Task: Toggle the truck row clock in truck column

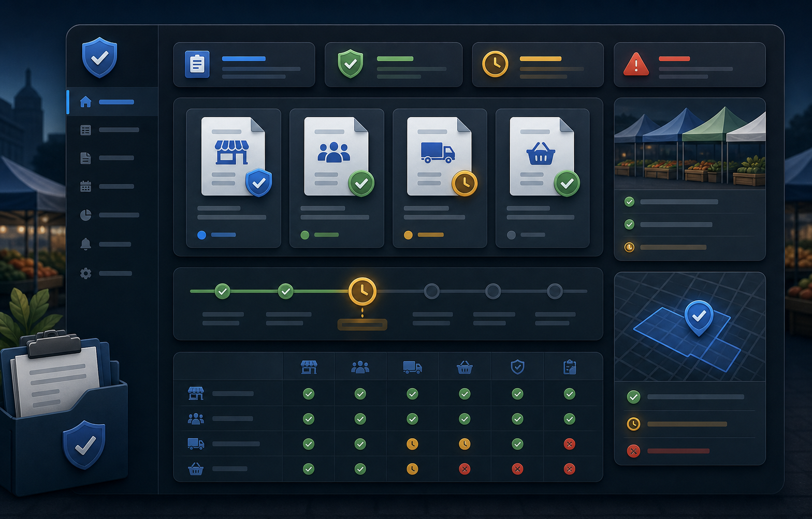Action: [x=412, y=444]
